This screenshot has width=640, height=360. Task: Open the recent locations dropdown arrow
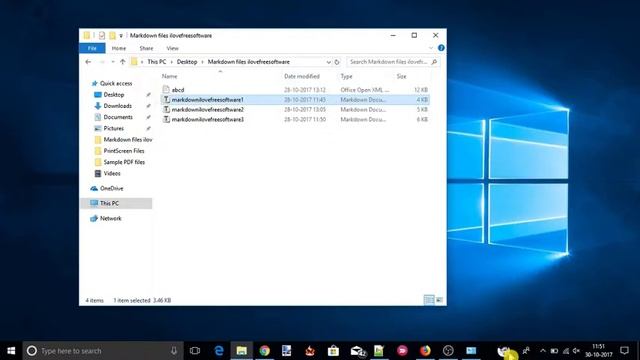(x=113, y=62)
